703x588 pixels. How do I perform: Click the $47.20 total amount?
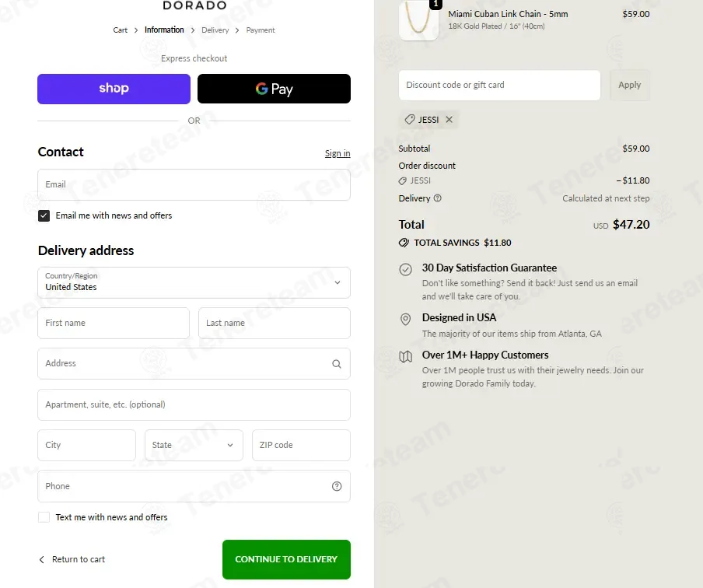(x=631, y=224)
